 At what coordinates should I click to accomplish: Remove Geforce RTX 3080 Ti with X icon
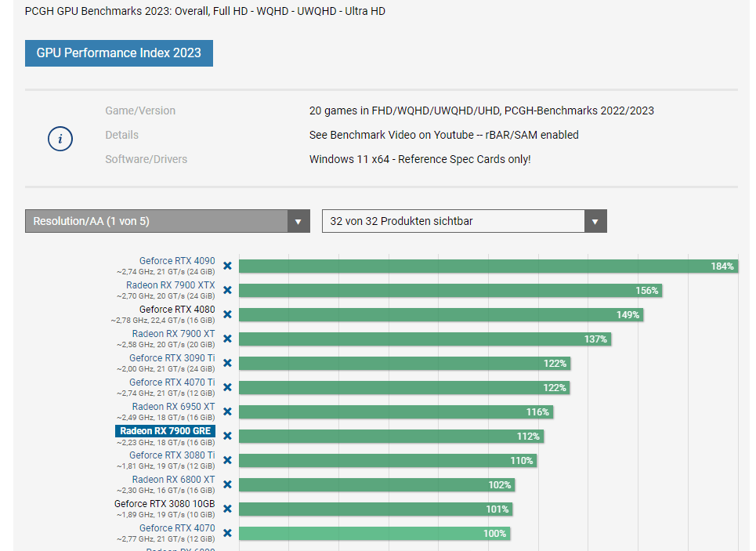pos(227,460)
